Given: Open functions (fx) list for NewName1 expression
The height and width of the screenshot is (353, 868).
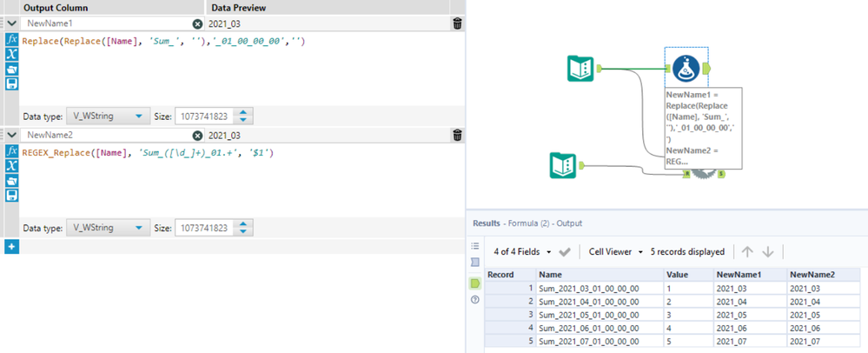Looking at the screenshot, I should pos(11,40).
